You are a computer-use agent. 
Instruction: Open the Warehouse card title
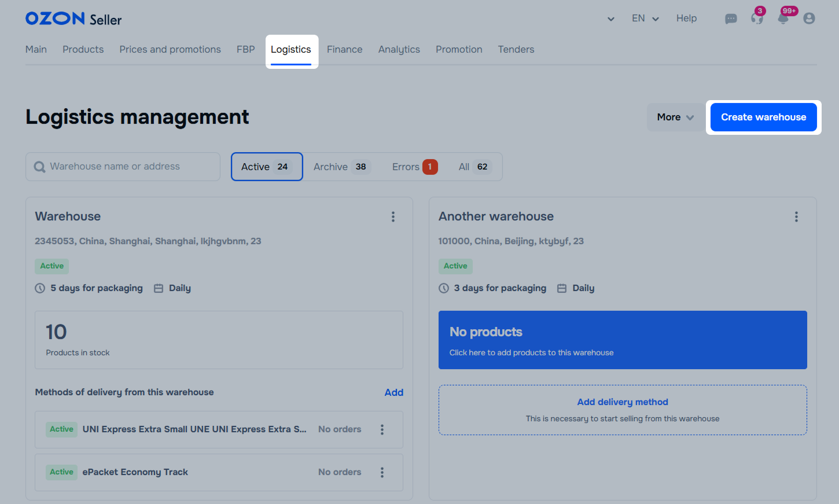tap(68, 216)
